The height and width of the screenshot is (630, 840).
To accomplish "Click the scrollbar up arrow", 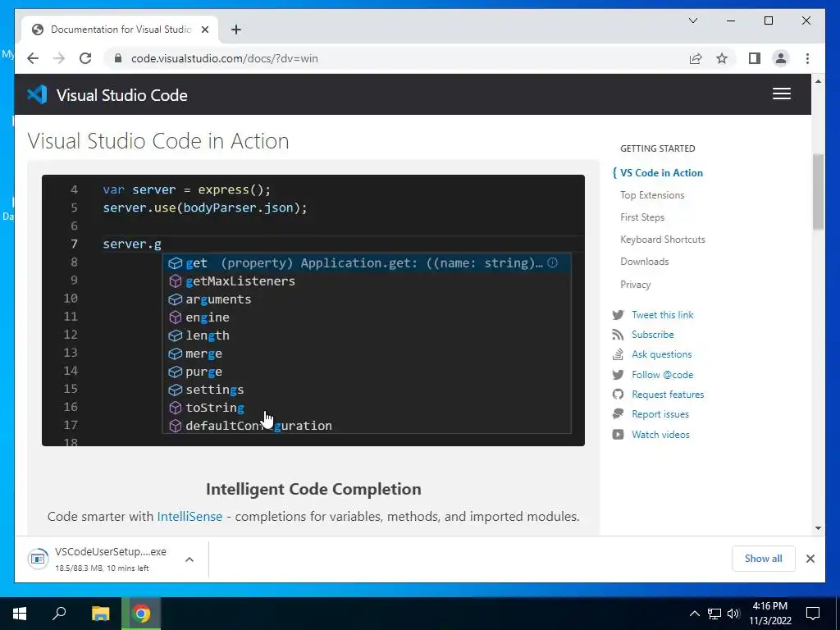I will (818, 81).
